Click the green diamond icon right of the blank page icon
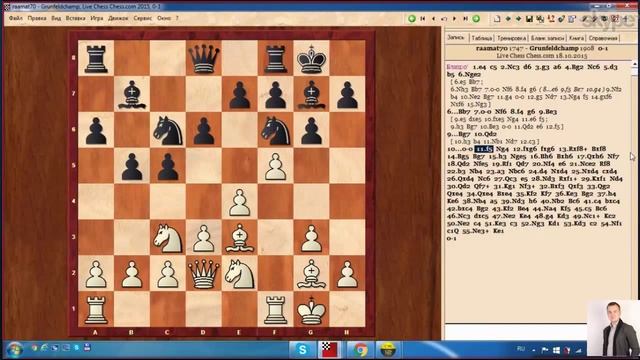Viewport: 640px width, 360px height. tap(508, 19)
